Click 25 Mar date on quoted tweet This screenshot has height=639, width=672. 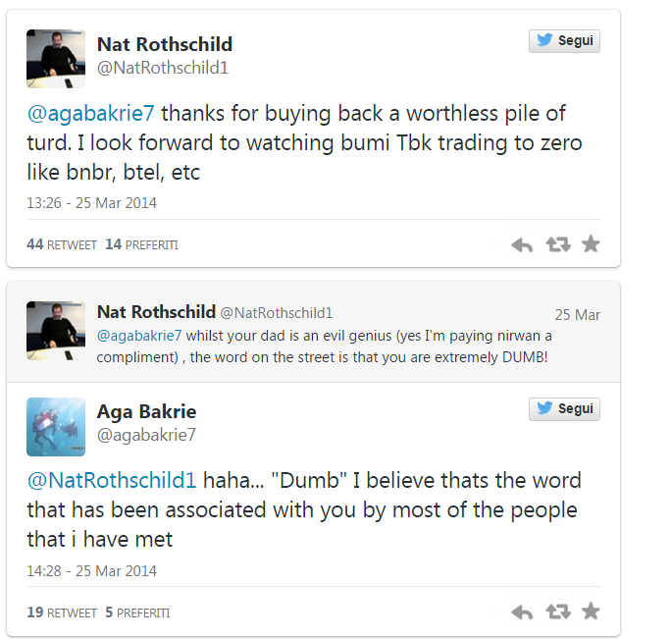(x=577, y=315)
